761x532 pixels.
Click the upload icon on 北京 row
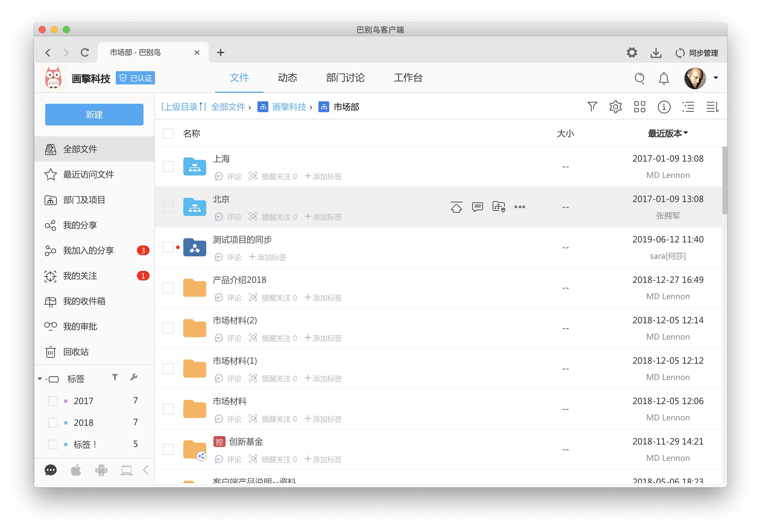coord(456,207)
